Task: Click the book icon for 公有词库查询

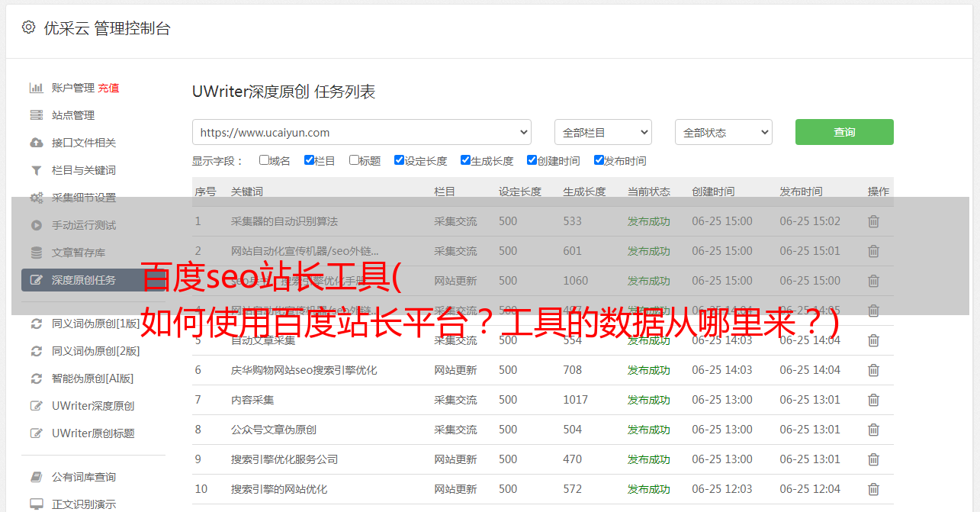Action: click(36, 477)
